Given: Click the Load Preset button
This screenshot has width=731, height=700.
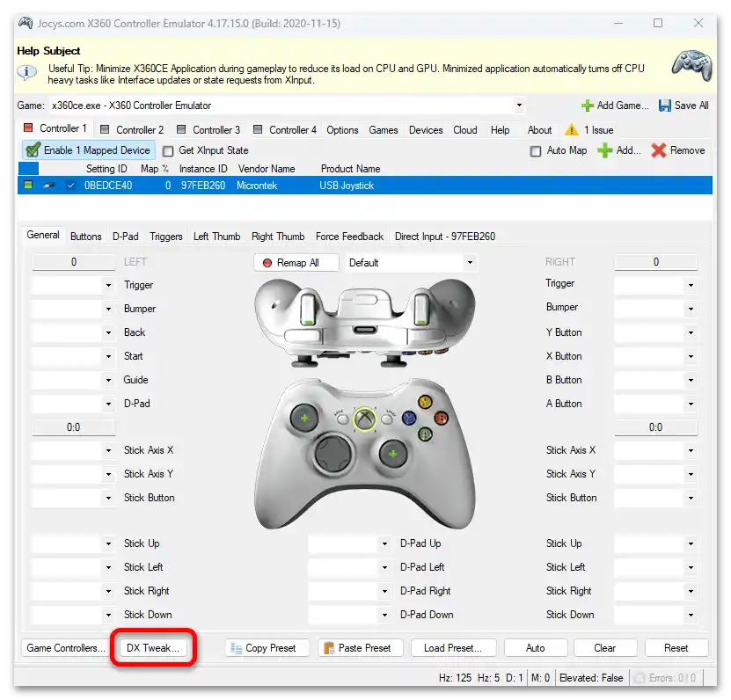Looking at the screenshot, I should 453,647.
